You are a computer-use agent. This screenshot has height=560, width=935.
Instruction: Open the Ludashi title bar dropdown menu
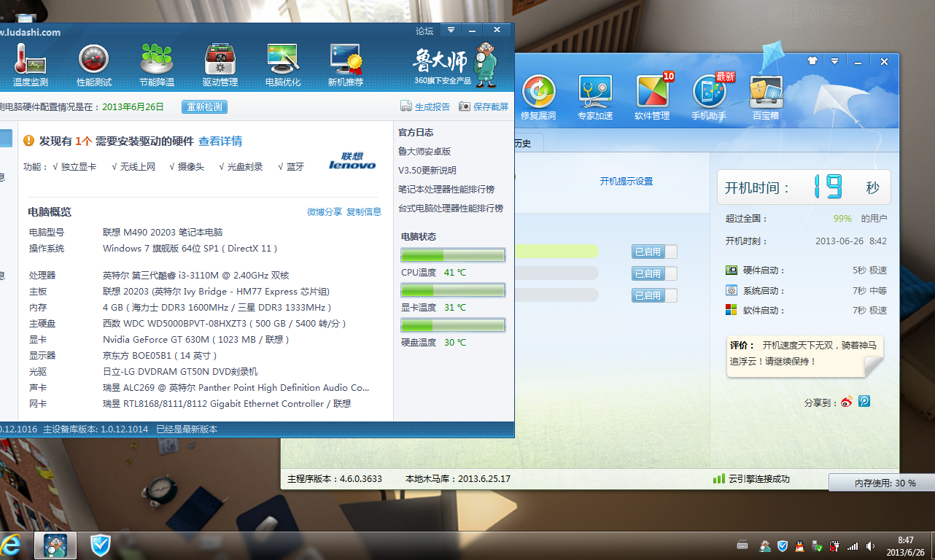[x=451, y=30]
